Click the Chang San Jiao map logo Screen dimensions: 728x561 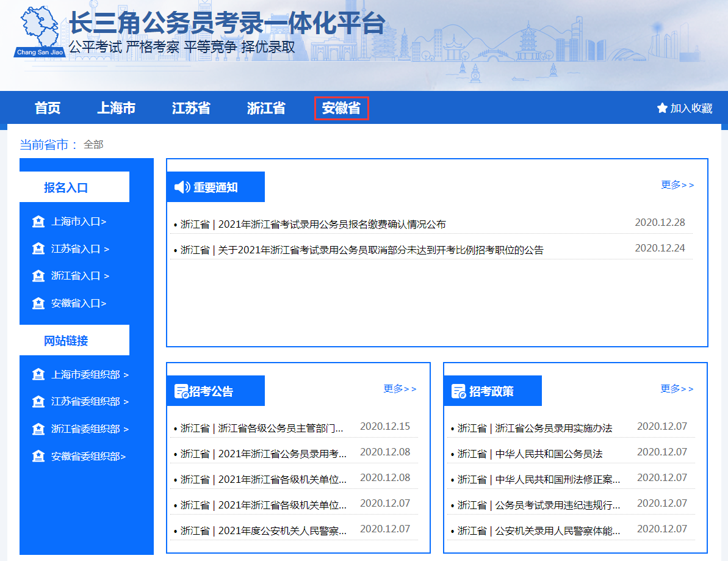click(40, 31)
